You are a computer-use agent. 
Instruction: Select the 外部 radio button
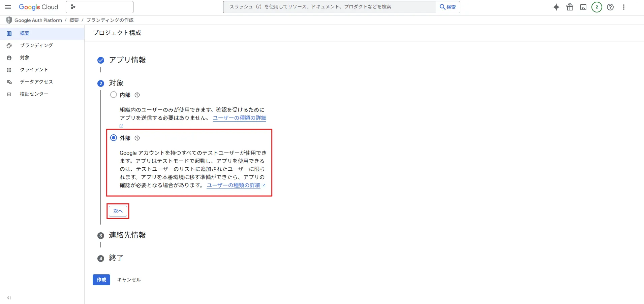point(114,138)
